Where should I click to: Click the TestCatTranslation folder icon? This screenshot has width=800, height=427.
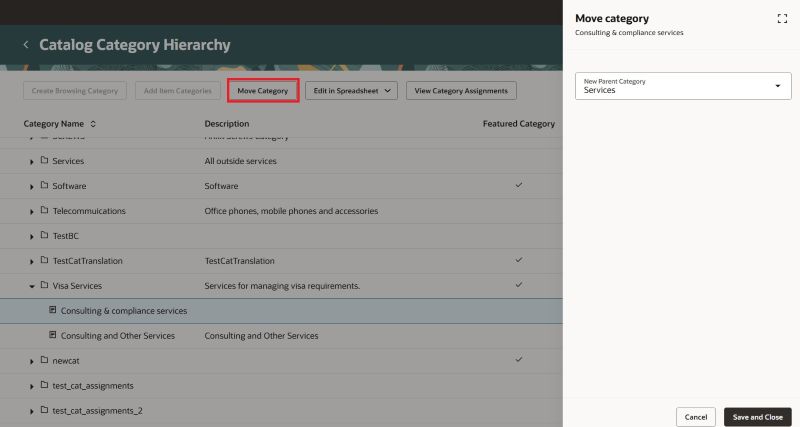[x=44, y=260]
